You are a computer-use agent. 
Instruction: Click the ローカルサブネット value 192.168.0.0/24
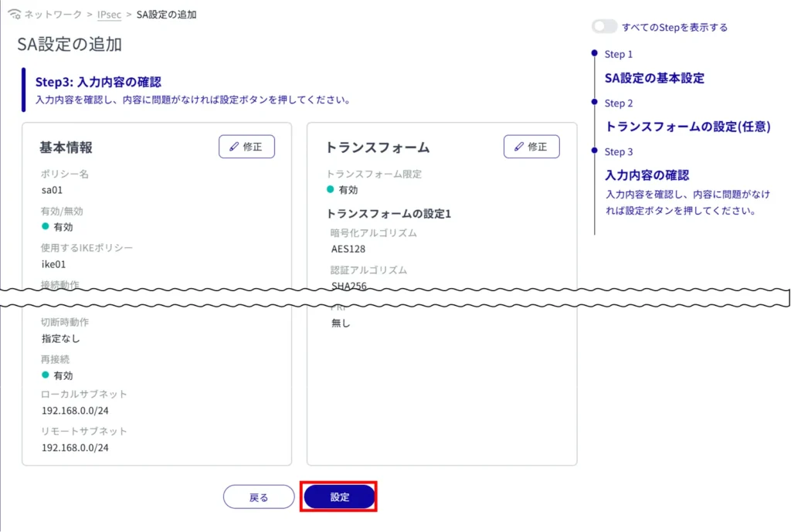pyautogui.click(x=75, y=410)
